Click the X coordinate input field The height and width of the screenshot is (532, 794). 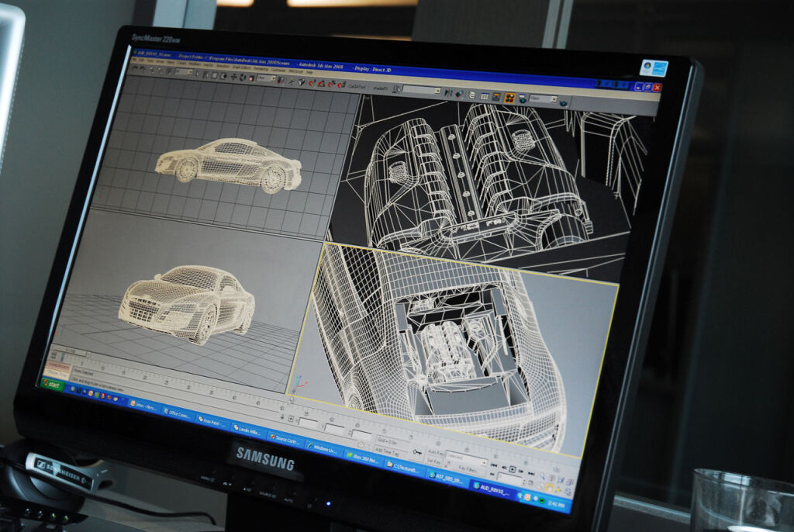tap(308, 423)
